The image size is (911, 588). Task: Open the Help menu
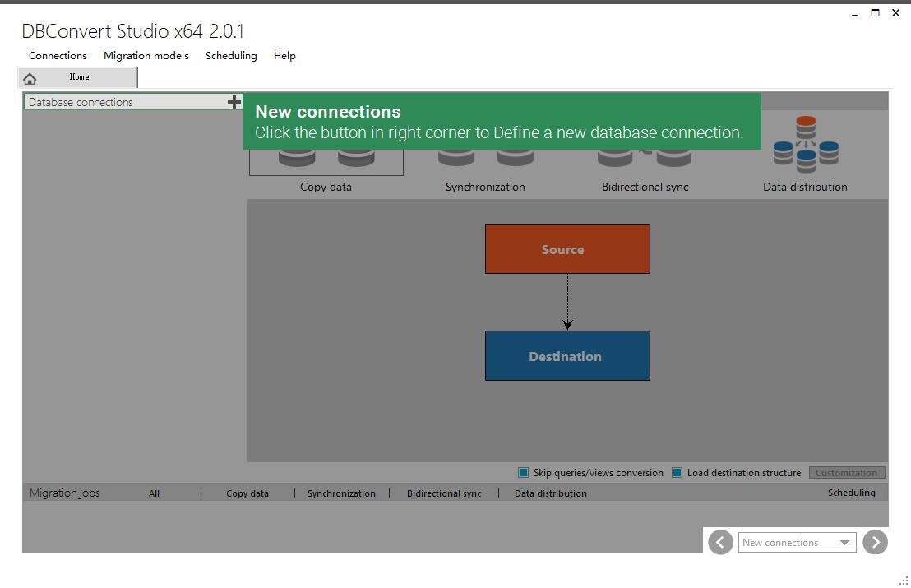point(284,56)
